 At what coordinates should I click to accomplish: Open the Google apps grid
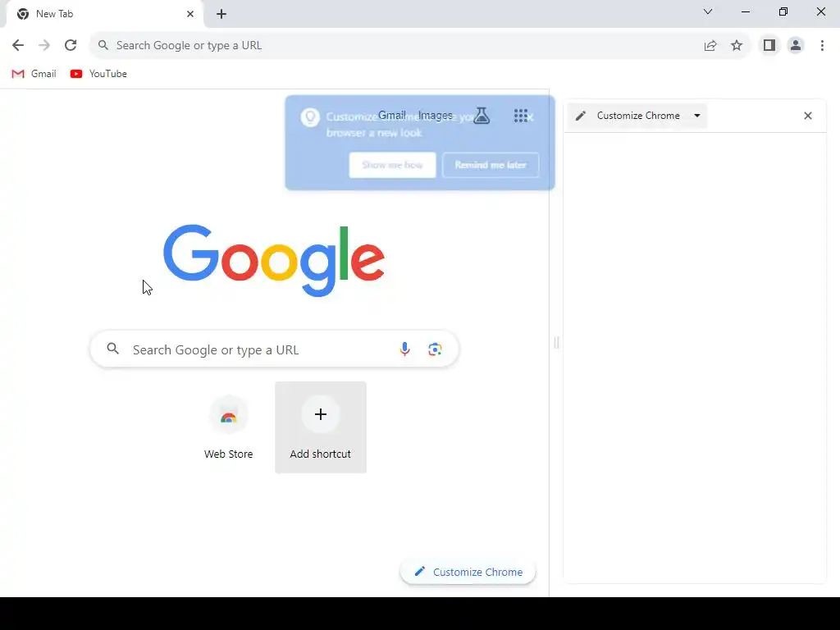click(x=521, y=116)
